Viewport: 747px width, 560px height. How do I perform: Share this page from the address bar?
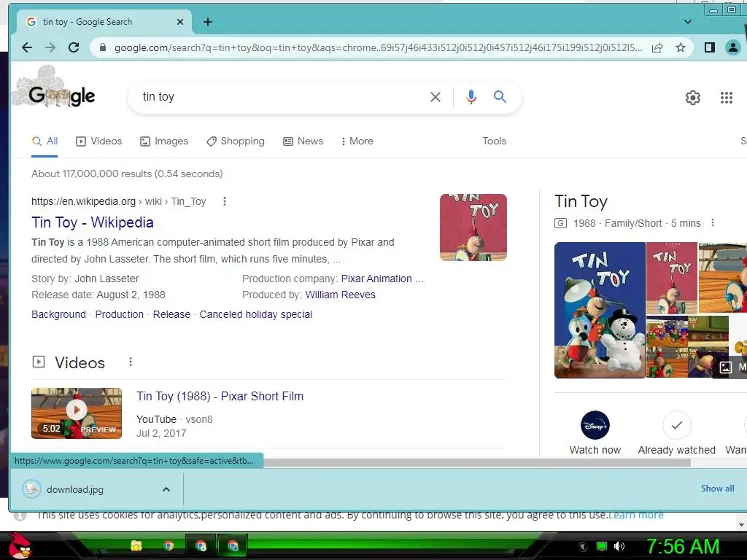[x=657, y=47]
